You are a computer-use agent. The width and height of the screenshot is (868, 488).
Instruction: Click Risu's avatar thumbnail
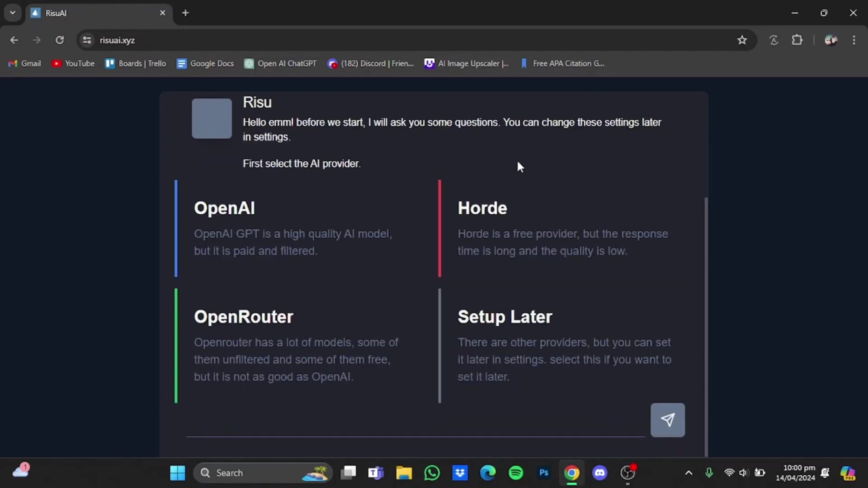click(212, 118)
